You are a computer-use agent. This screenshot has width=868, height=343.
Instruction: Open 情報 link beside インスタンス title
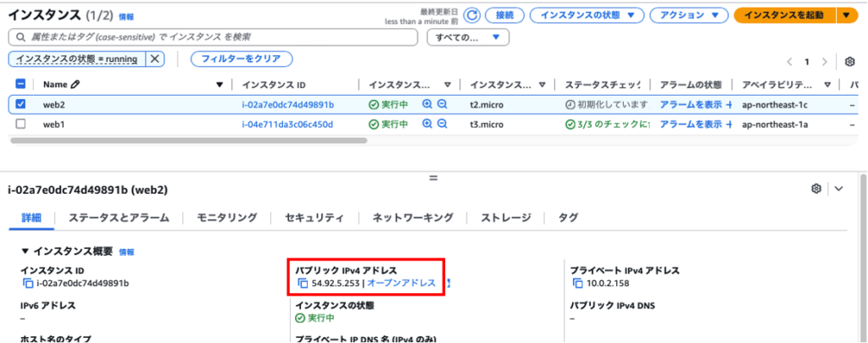pos(126,17)
